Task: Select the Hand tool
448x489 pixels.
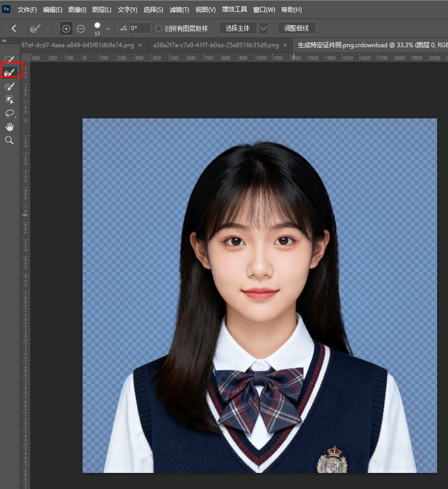Action: point(9,127)
